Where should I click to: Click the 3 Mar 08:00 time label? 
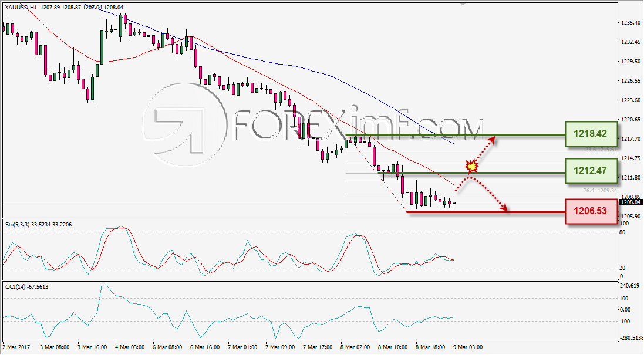point(55,347)
